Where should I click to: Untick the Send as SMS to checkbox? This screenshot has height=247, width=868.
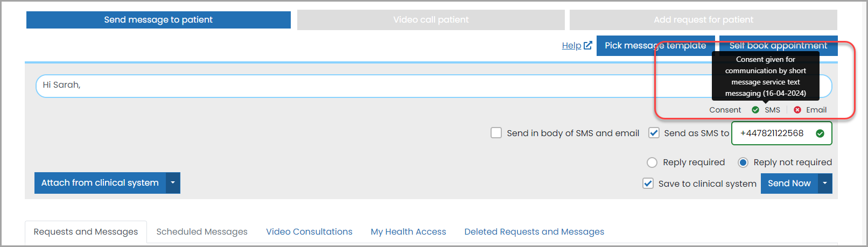click(x=654, y=133)
